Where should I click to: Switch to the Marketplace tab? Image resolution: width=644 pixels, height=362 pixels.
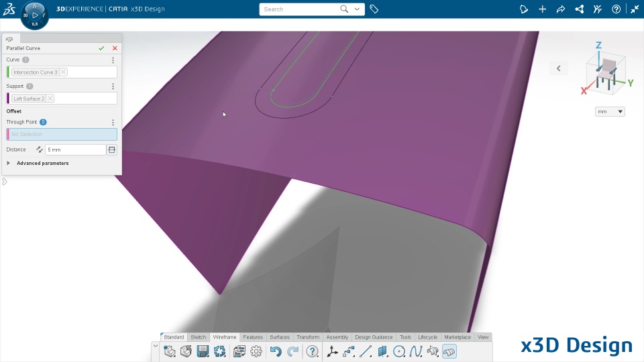[x=458, y=337]
